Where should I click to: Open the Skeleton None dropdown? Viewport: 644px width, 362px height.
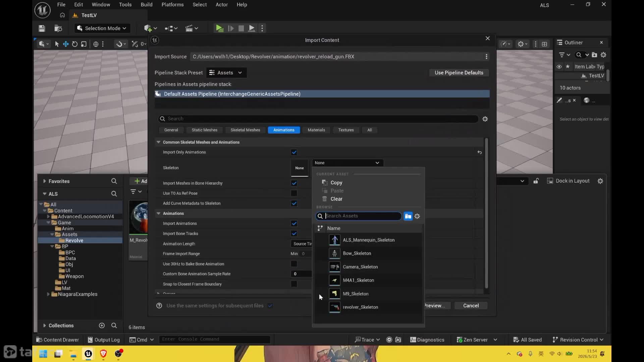347,163
